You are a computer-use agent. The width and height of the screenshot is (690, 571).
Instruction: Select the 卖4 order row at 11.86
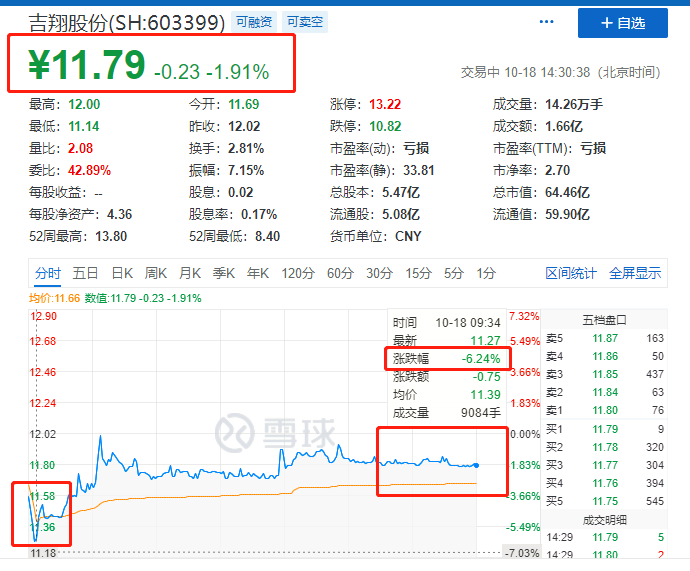[605, 356]
